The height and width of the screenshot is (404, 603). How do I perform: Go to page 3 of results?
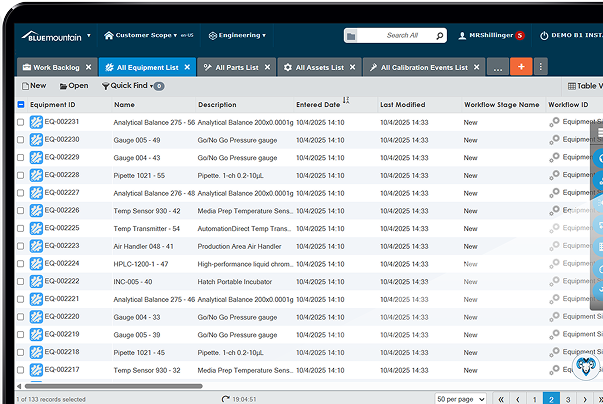coord(570,398)
